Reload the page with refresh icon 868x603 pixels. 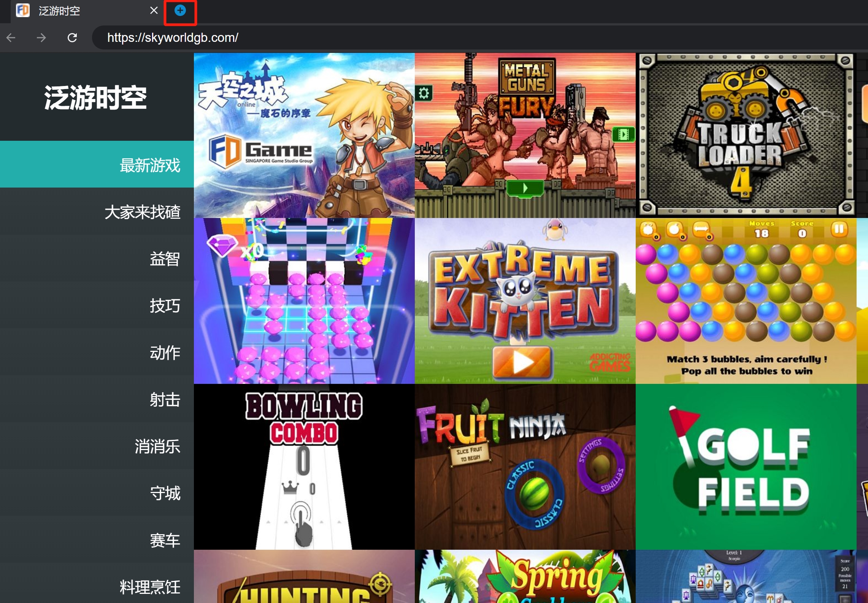[x=72, y=38]
